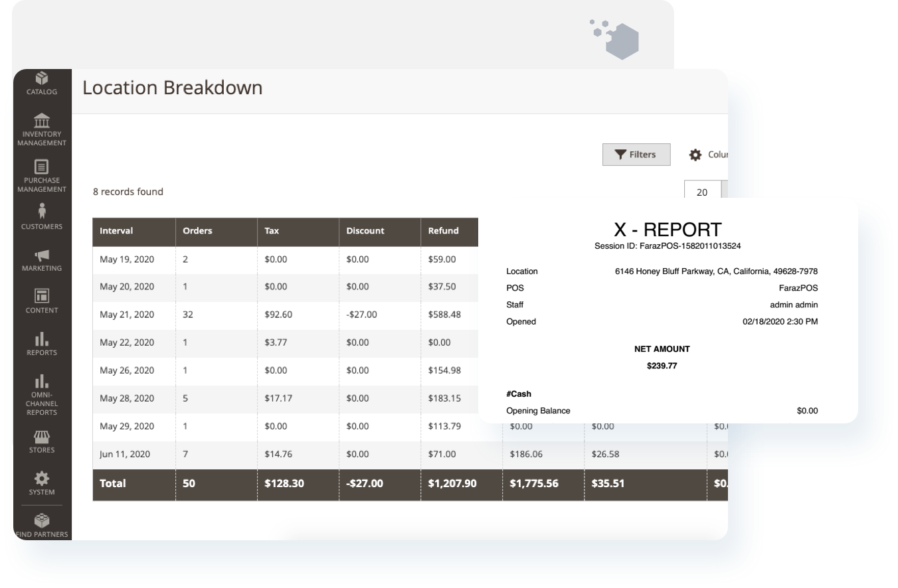Click the #Cash section heading
Image resolution: width=898 pixels, height=588 pixels.
click(519, 394)
